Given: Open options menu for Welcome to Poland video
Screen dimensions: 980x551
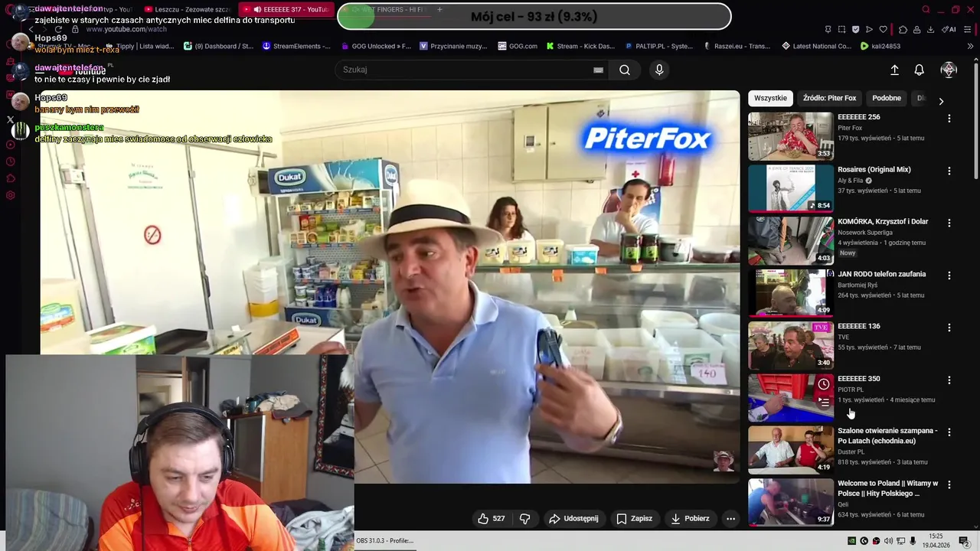Looking at the screenshot, I should click(x=949, y=484).
